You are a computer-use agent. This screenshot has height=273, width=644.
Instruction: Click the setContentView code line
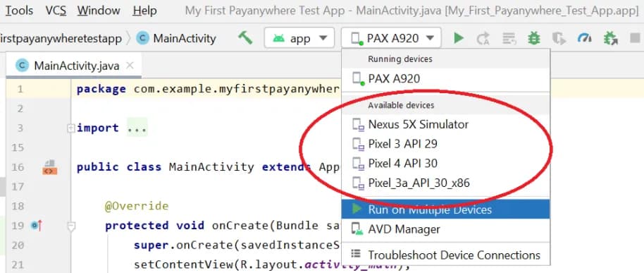click(237, 264)
